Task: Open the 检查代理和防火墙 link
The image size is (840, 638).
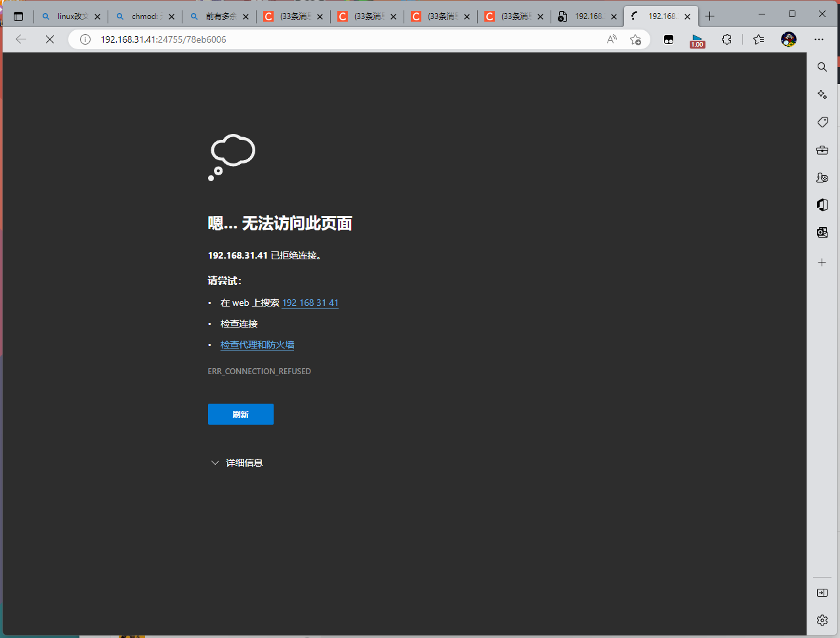Action: click(257, 345)
